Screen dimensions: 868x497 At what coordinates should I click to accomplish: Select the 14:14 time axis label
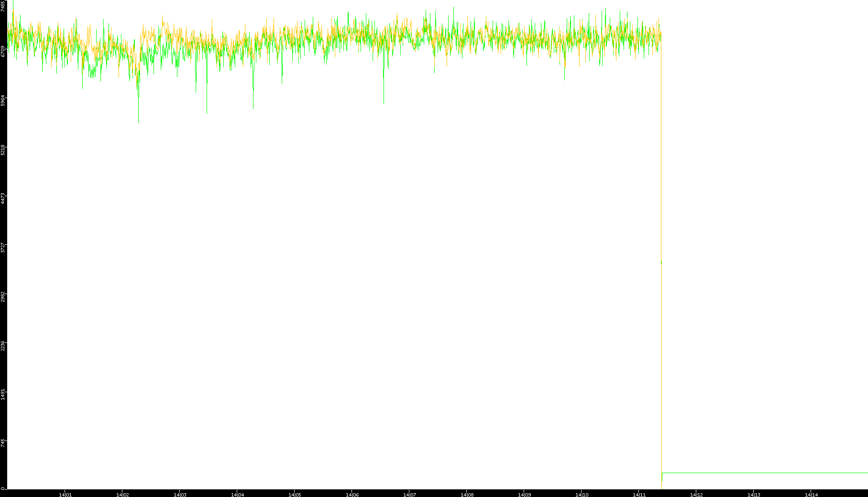pos(811,494)
